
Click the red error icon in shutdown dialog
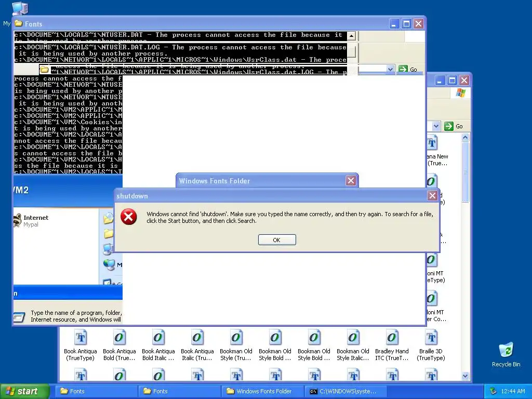tap(129, 217)
